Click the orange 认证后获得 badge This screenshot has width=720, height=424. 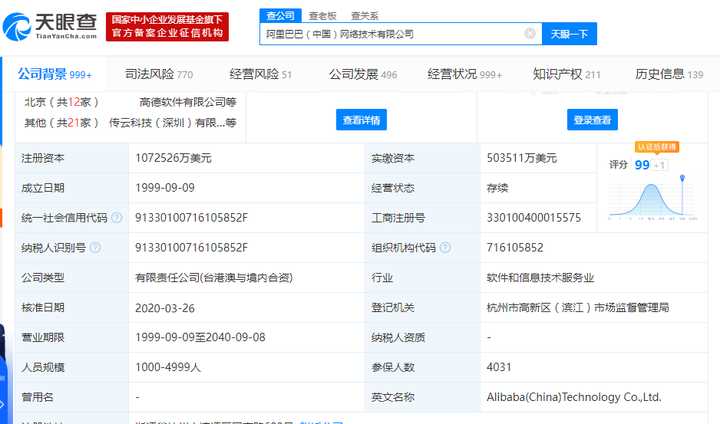[x=657, y=147]
